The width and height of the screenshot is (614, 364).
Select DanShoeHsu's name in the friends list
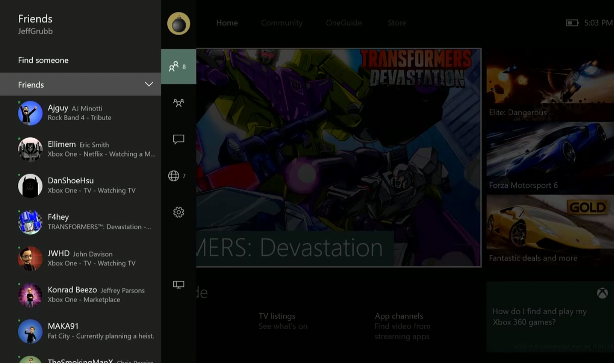click(x=71, y=180)
